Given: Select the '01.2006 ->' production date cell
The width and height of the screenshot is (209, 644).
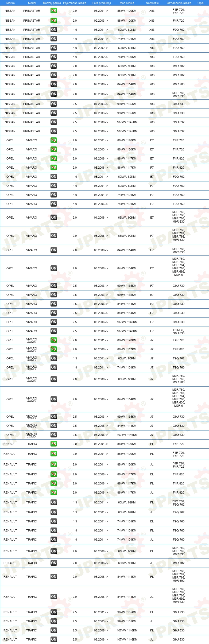Looking at the screenshot, I should (101, 218).
